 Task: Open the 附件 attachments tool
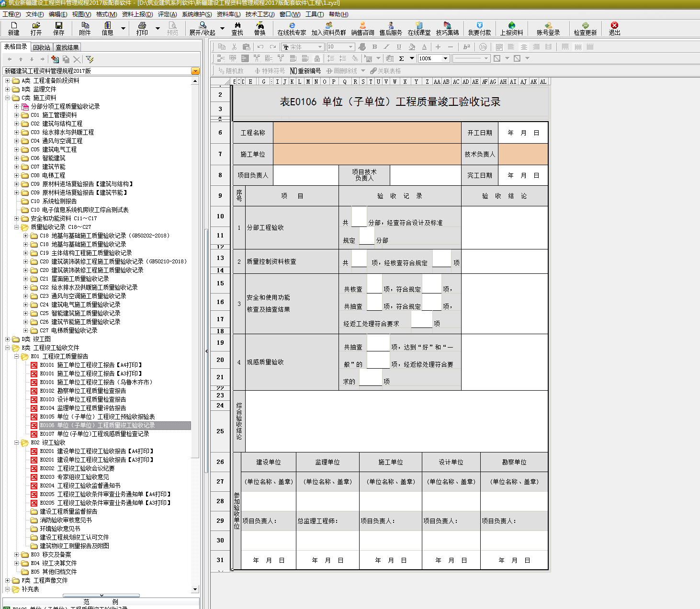[x=85, y=29]
